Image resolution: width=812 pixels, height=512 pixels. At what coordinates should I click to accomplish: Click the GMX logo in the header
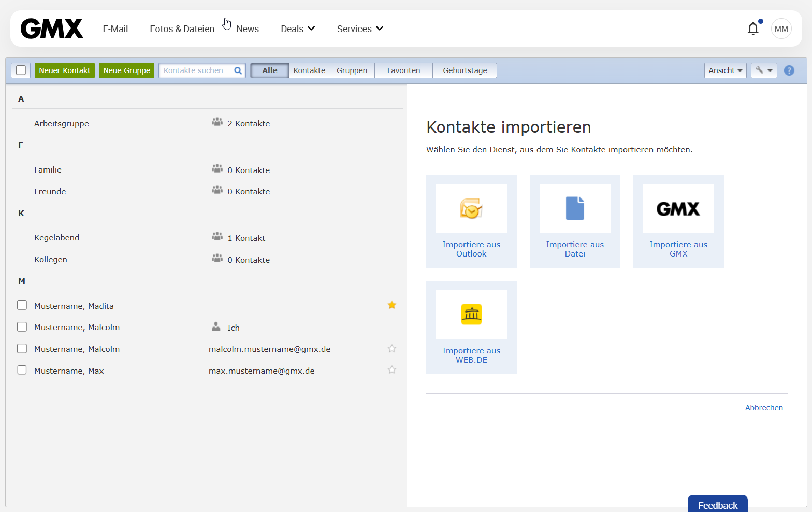pos(52,29)
